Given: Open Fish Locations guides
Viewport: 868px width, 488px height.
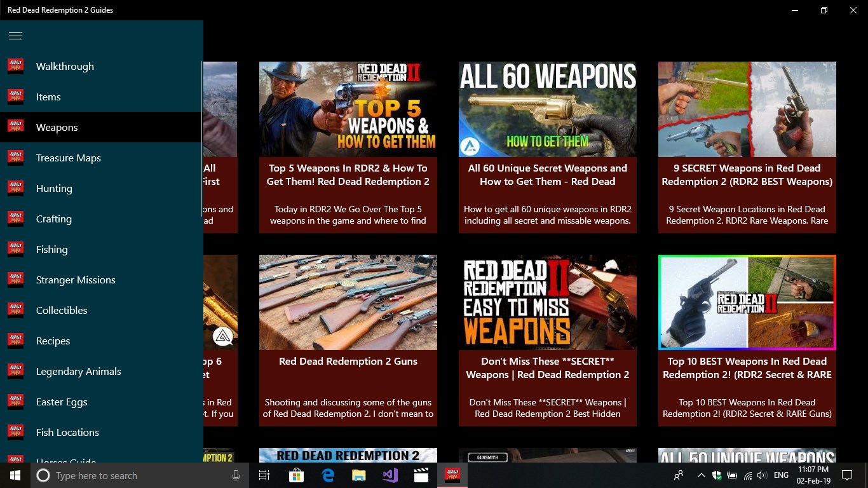Looking at the screenshot, I should (x=100, y=432).
